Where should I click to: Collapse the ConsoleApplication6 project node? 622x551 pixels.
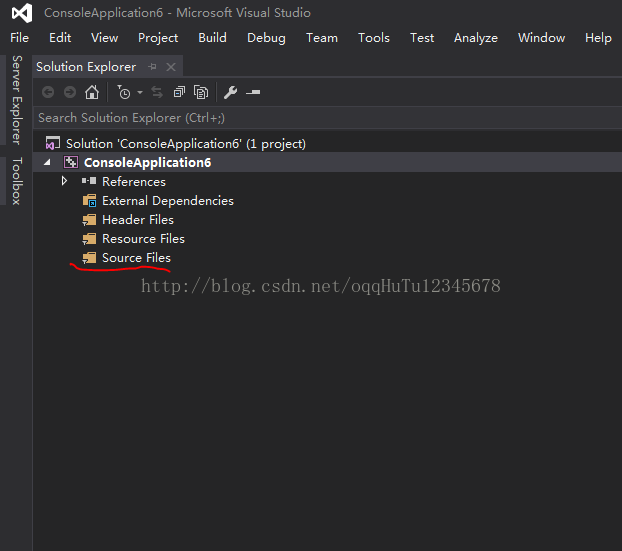coord(47,162)
